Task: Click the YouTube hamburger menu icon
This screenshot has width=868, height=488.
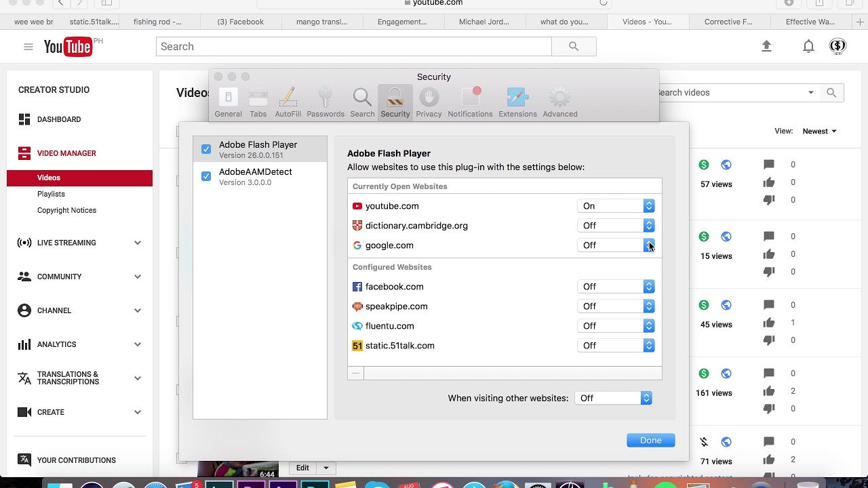Action: [28, 47]
